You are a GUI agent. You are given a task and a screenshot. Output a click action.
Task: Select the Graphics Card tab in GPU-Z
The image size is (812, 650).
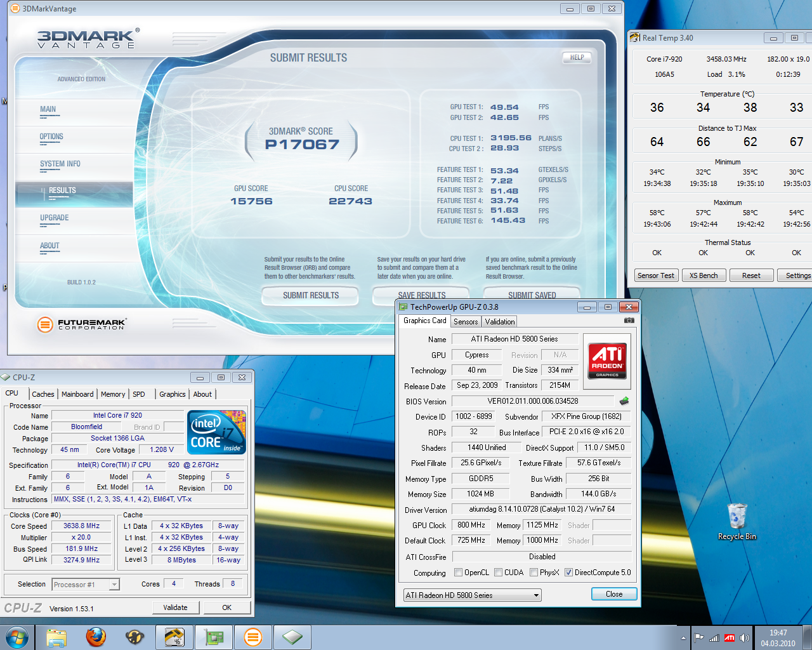click(425, 321)
